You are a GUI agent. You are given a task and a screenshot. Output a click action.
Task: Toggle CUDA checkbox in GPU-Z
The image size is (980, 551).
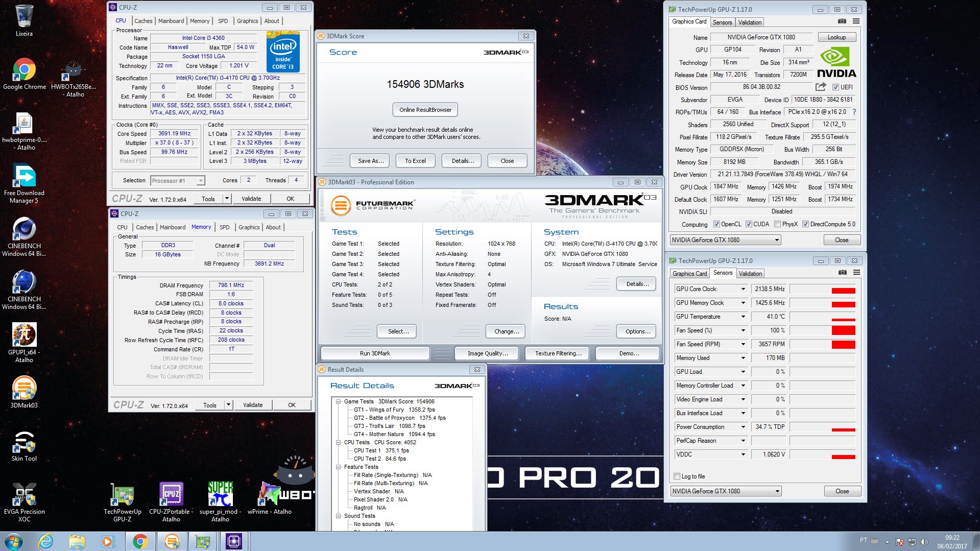749,224
